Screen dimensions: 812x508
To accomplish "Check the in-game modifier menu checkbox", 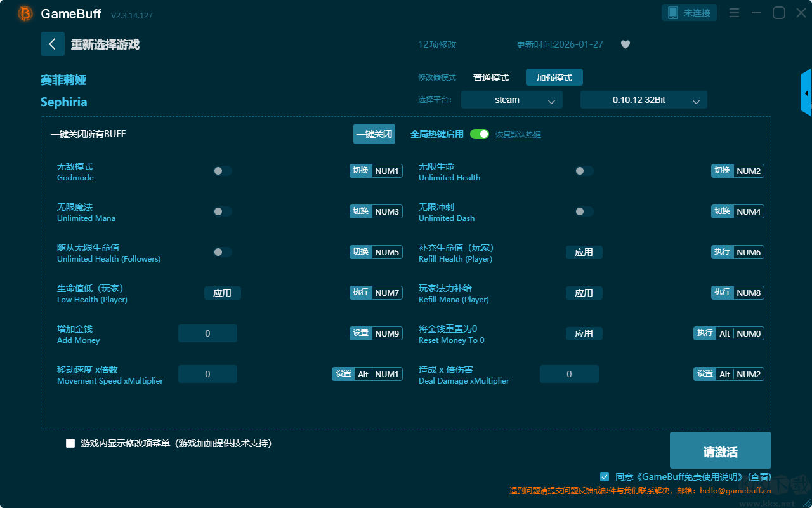I will (70, 443).
